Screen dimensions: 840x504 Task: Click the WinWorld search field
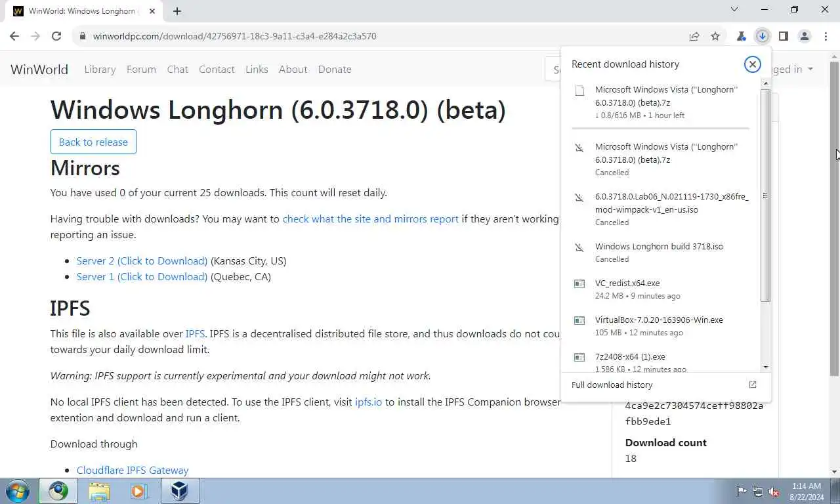[553, 69]
